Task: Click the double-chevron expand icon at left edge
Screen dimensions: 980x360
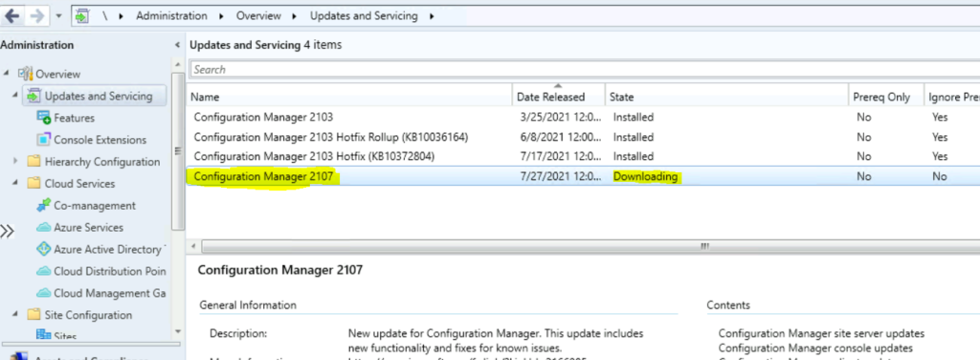Action: [x=7, y=231]
